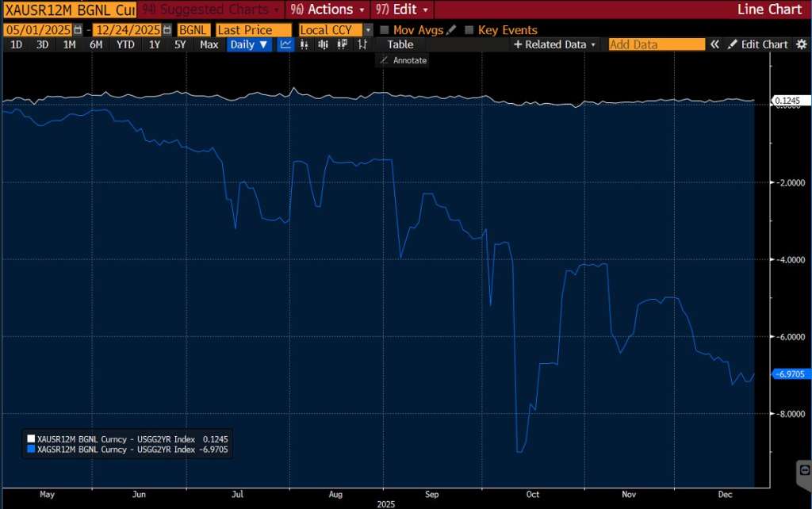Click the Add Data input field
The height and width of the screenshot is (509, 812).
[x=656, y=45]
